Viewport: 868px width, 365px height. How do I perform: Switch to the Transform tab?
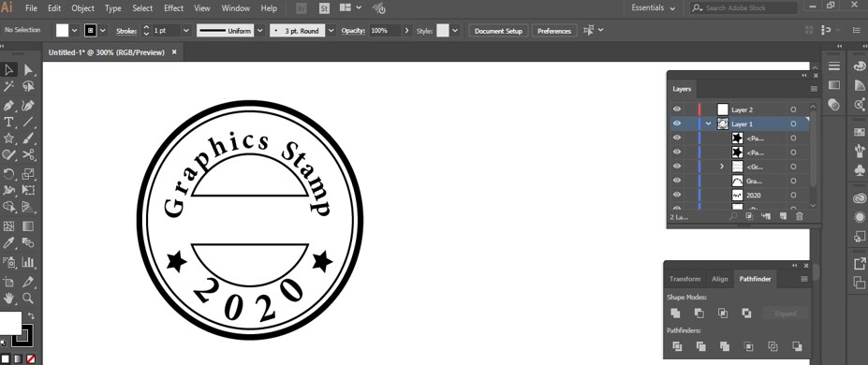[684, 279]
